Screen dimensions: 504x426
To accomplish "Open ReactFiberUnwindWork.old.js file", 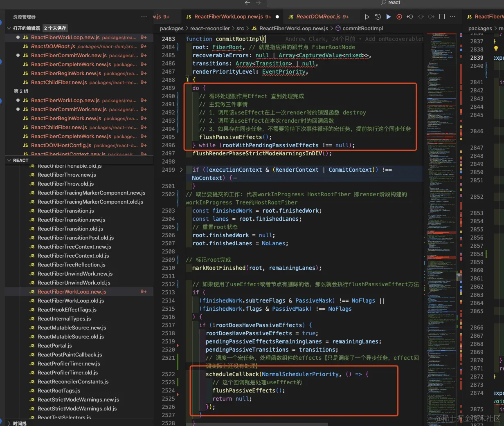I will [79, 283].
